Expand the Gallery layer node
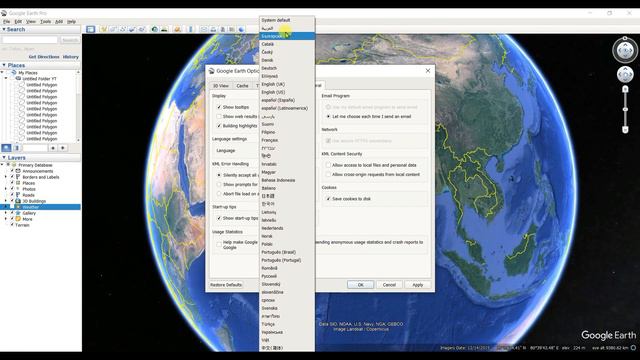 6,213
